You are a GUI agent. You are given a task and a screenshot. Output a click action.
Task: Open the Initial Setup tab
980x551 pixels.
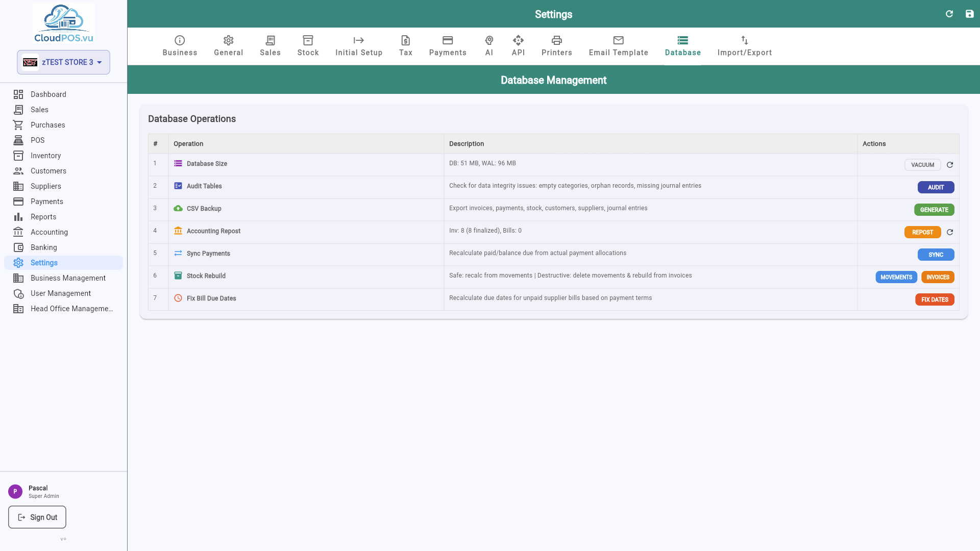coord(359,46)
